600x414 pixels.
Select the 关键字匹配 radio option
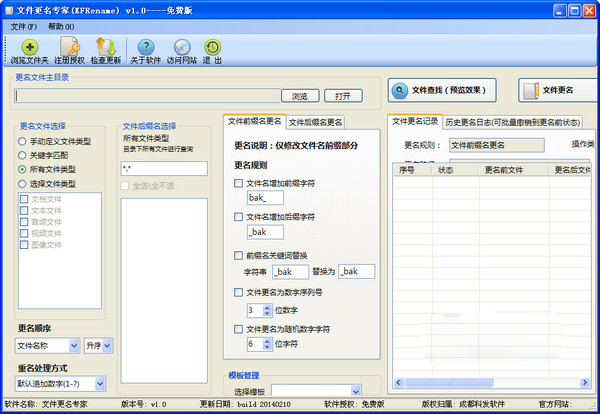coord(22,155)
